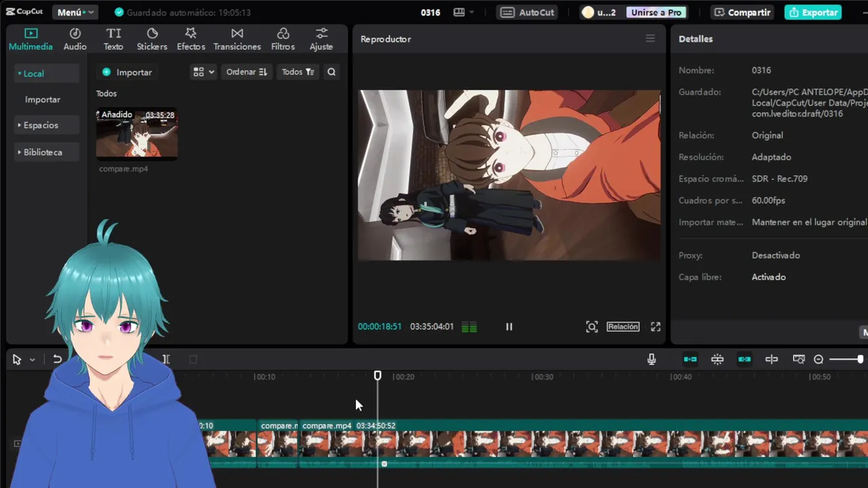Click the CapCut logo
Viewport: 868px width, 488px height.
[x=25, y=12]
